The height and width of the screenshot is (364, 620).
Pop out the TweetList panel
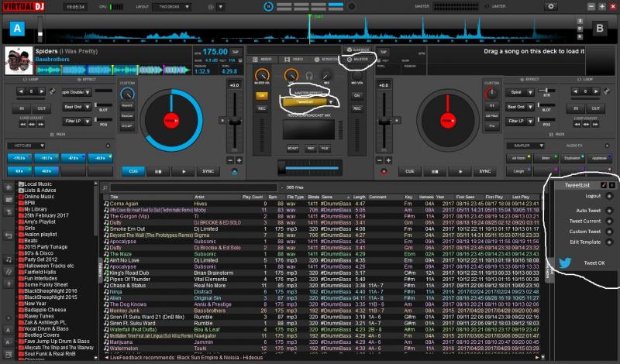(604, 185)
